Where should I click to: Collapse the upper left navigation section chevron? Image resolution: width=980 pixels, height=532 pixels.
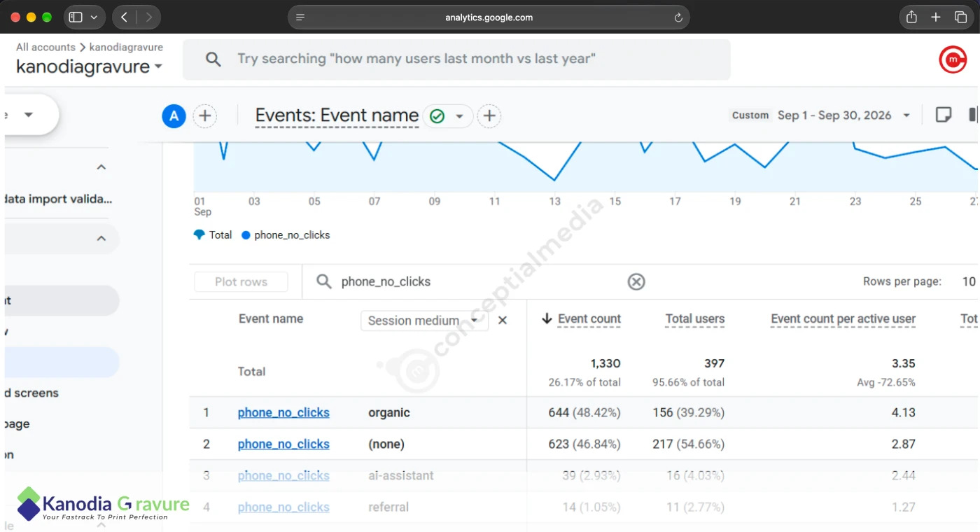[101, 167]
